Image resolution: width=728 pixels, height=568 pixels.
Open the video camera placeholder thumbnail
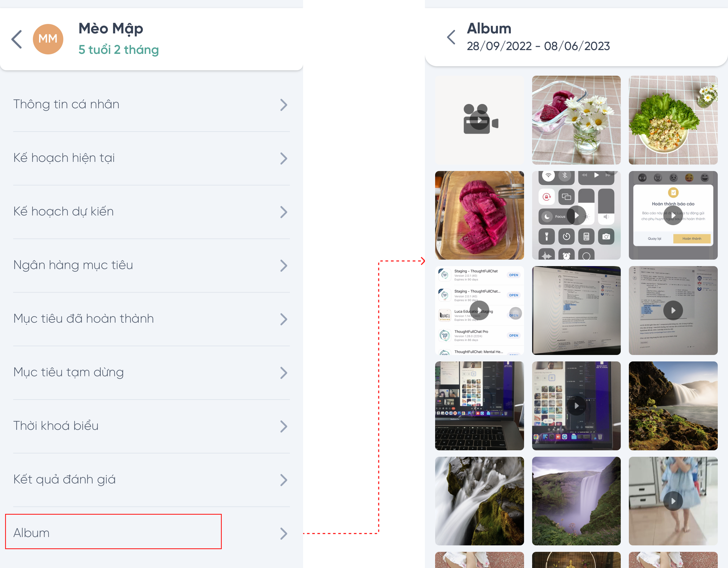click(x=479, y=120)
